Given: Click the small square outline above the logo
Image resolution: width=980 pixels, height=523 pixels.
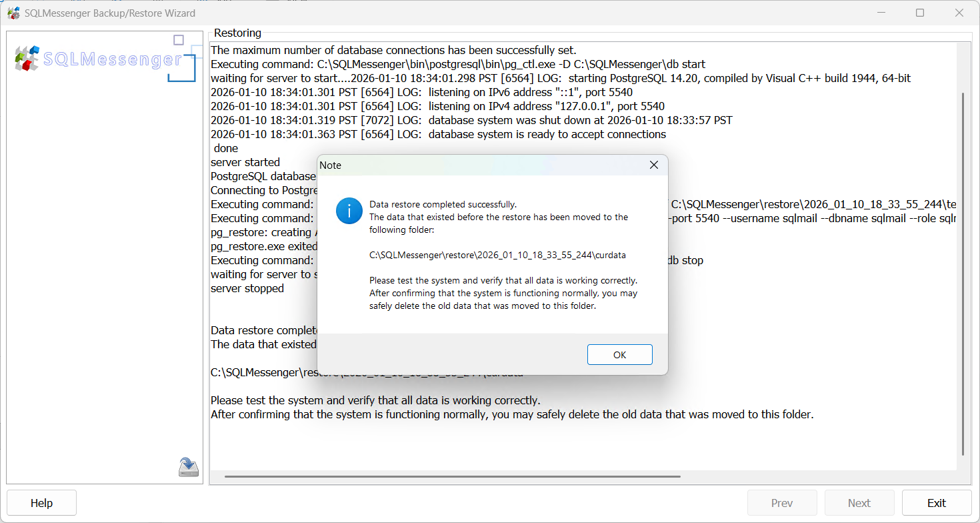Looking at the screenshot, I should click(178, 40).
